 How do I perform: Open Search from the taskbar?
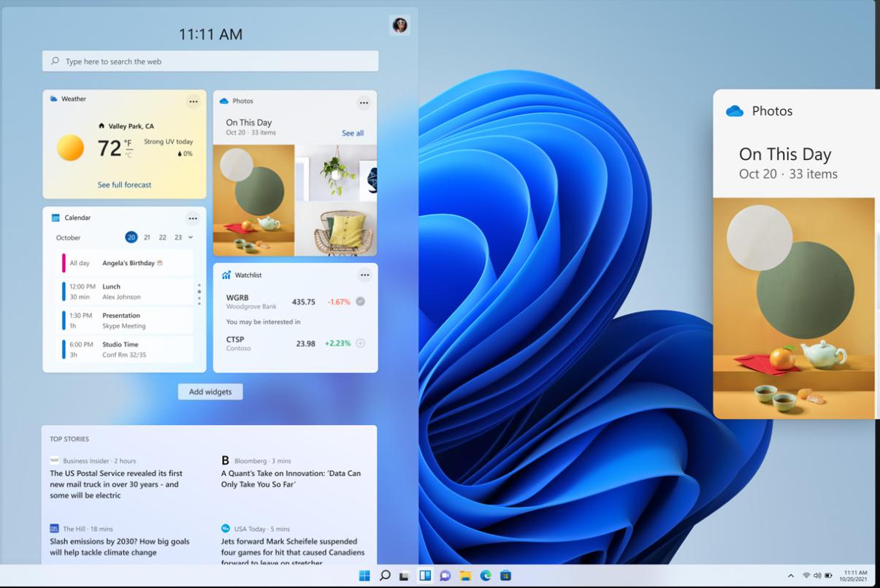click(385, 576)
